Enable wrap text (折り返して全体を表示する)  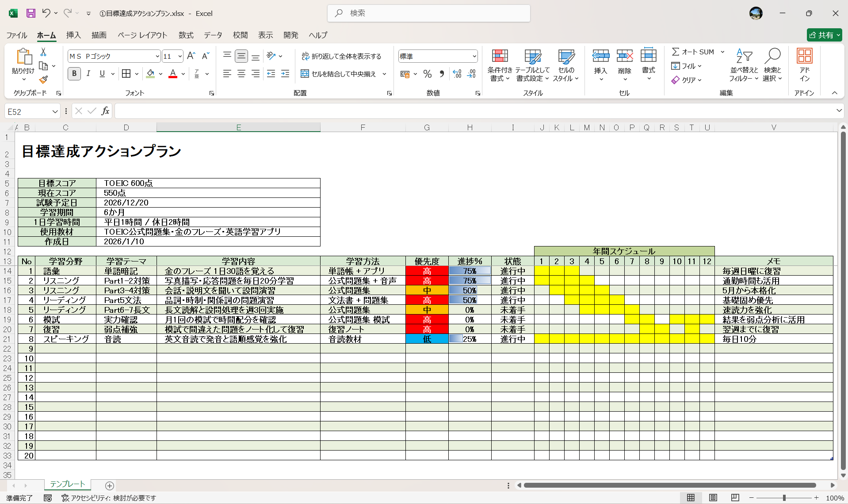tap(342, 56)
